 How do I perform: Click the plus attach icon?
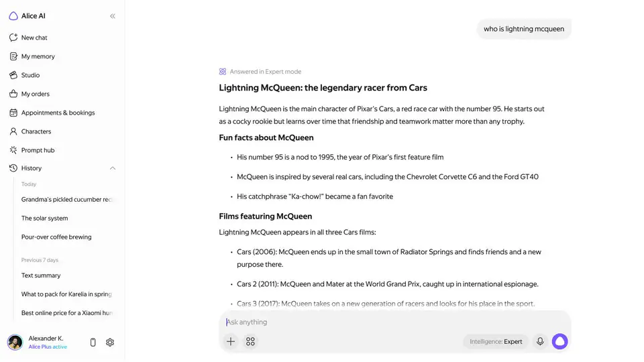[231, 341]
